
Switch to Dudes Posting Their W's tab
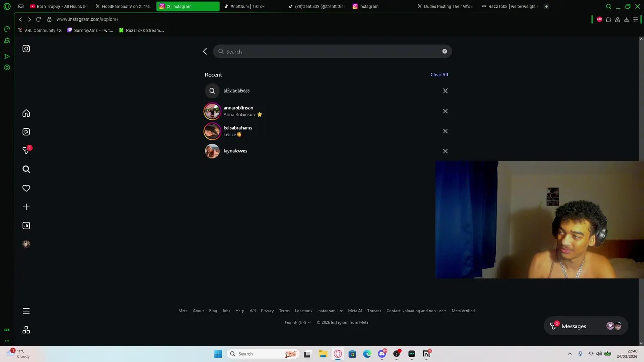point(445,6)
